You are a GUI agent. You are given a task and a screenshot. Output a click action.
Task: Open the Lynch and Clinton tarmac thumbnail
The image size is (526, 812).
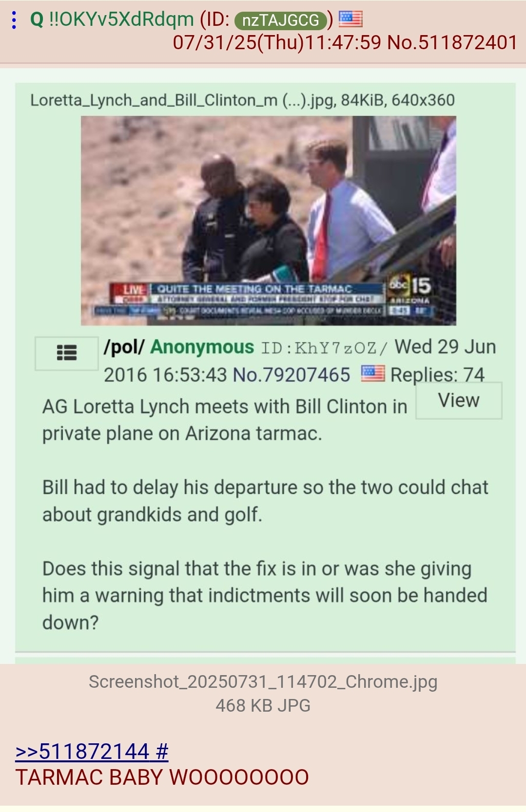click(268, 220)
